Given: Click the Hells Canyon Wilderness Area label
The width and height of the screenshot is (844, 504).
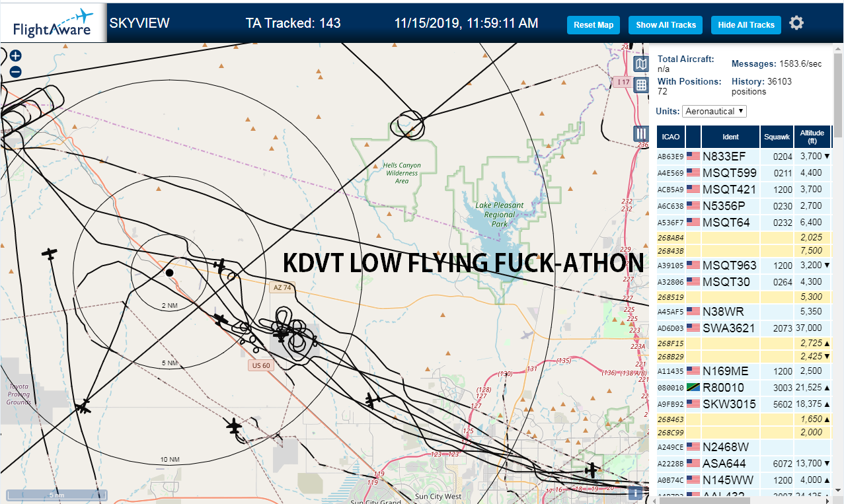Looking at the screenshot, I should [x=402, y=173].
